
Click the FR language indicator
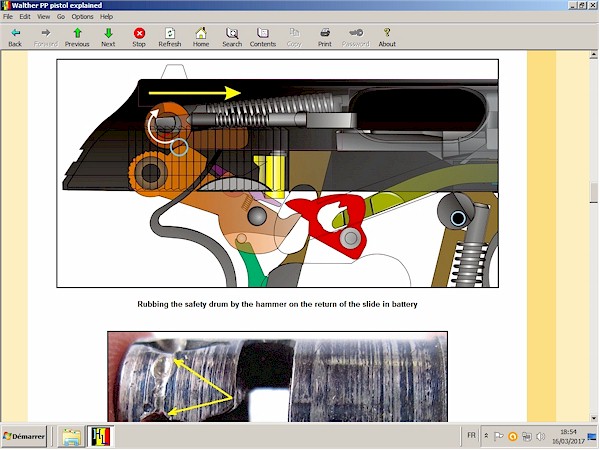471,435
